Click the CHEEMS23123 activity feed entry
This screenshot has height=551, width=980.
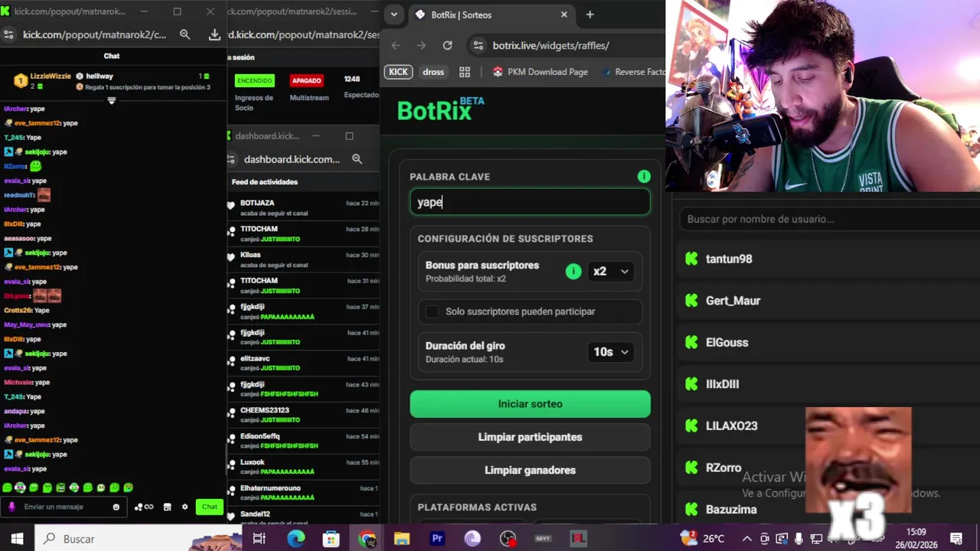click(304, 415)
